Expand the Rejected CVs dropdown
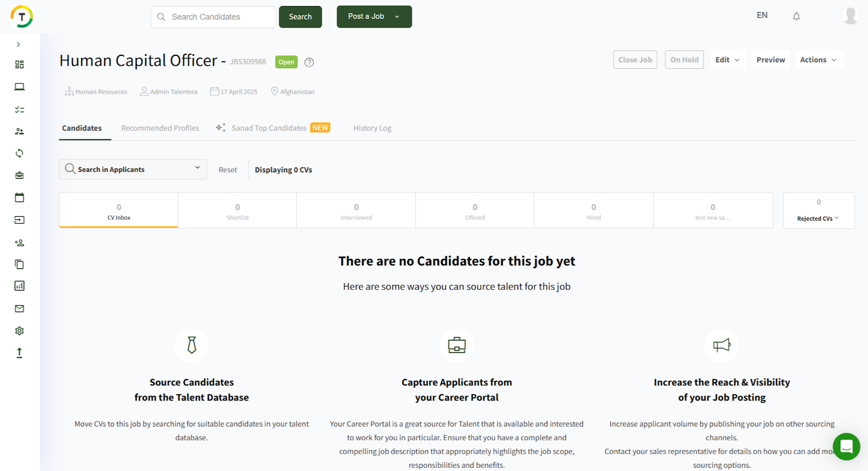868x471 pixels. pos(818,218)
